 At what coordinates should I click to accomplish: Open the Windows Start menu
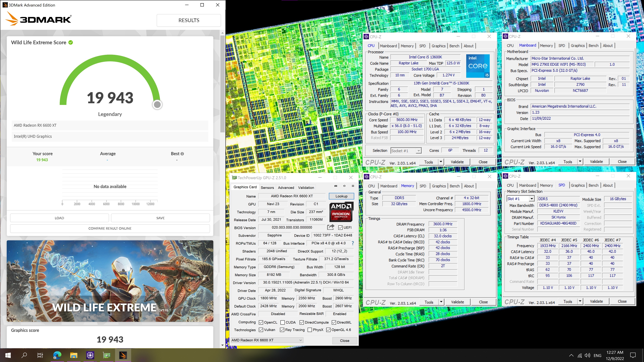tap(8, 355)
